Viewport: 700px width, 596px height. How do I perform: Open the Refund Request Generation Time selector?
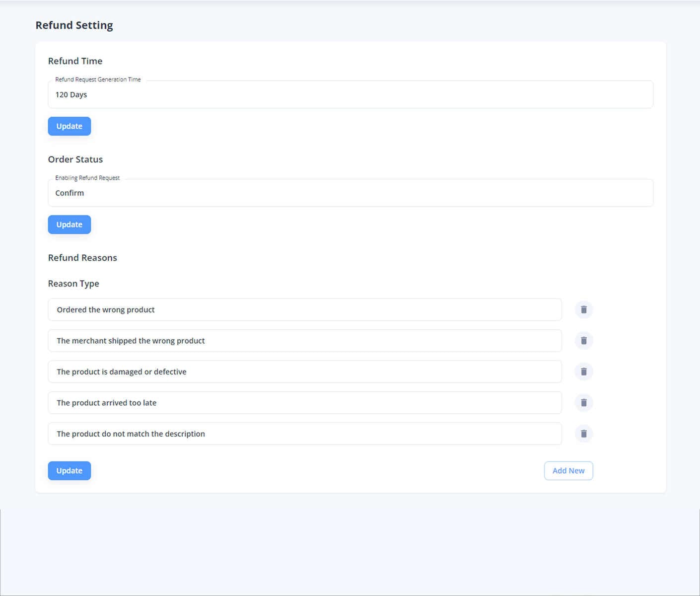(x=350, y=94)
